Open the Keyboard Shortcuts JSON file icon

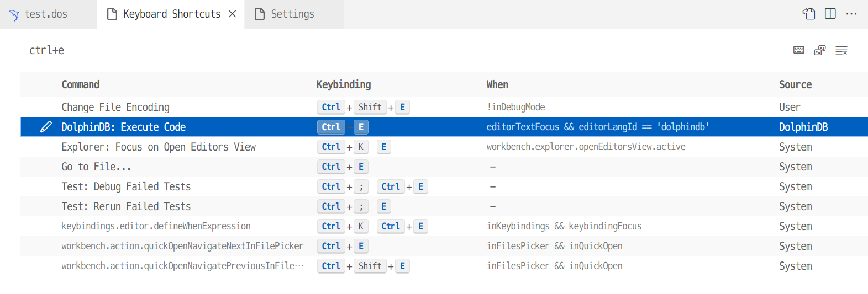(809, 14)
